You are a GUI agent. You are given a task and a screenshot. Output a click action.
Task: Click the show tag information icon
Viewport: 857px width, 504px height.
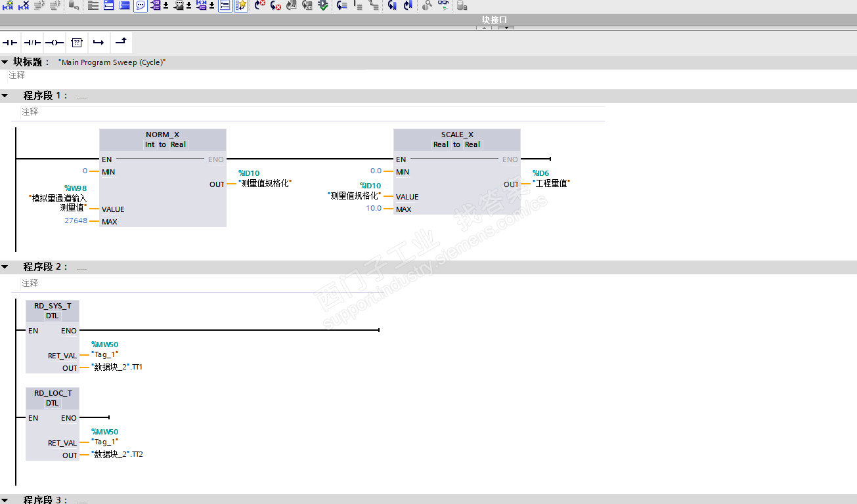tap(179, 5)
